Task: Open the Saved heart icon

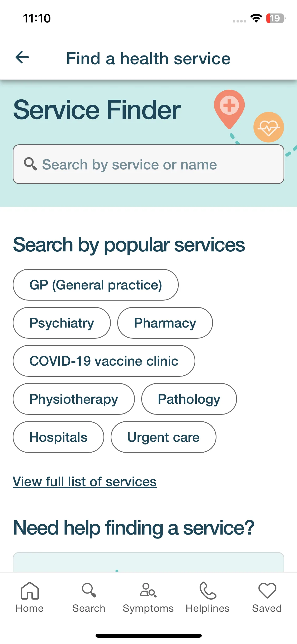Action: [267, 591]
